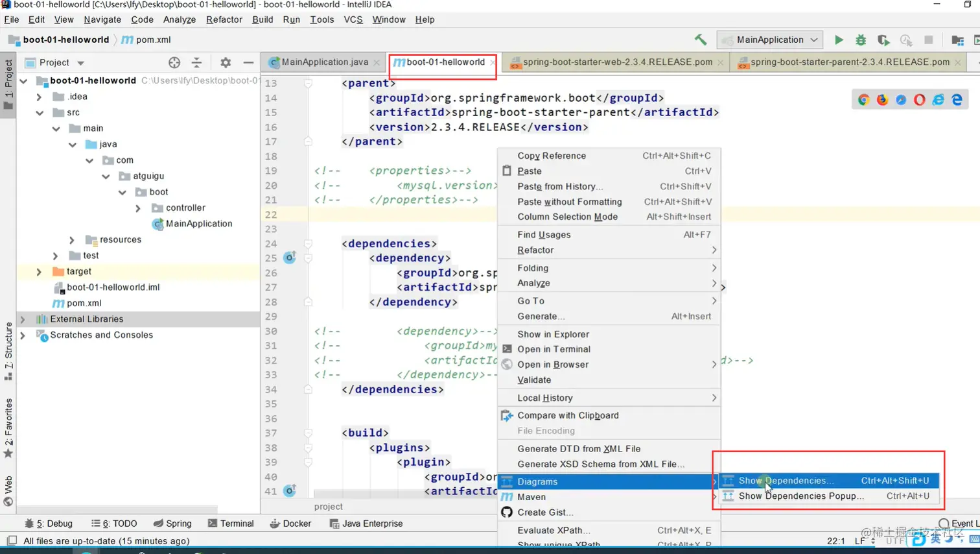The width and height of the screenshot is (980, 554).
Task: Select Find Usages in context menu
Action: pos(609,235)
